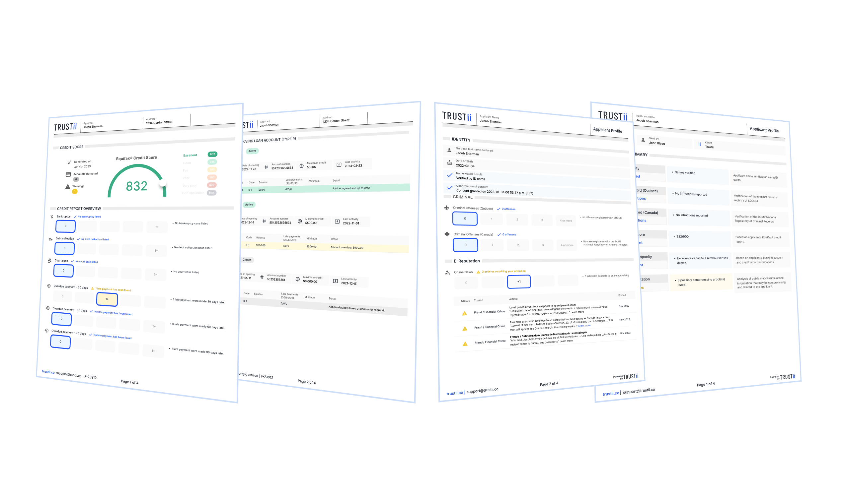This screenshot has height=504, width=843.
Task: Click the TRUSTii logo on the credit score page
Action: tap(65, 127)
